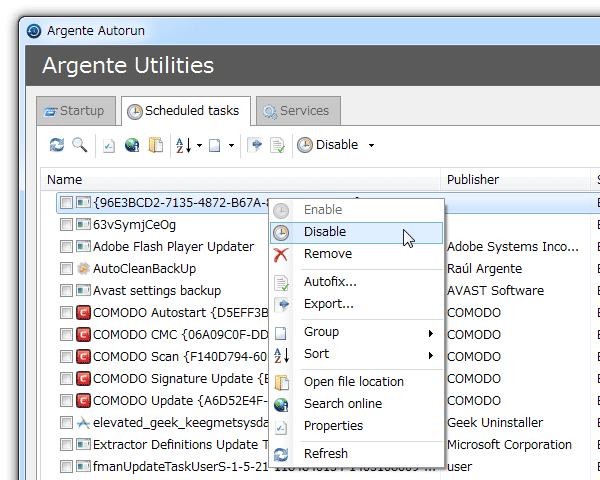Image resolution: width=600 pixels, height=480 pixels.
Task: Tick COMODO Signature Update checkbox
Action: (x=66, y=379)
